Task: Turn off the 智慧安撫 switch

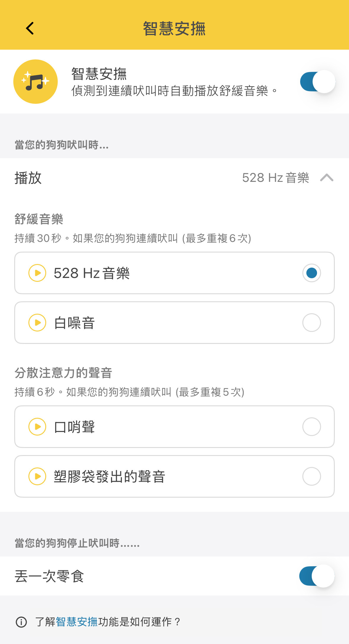Action: pos(317,82)
